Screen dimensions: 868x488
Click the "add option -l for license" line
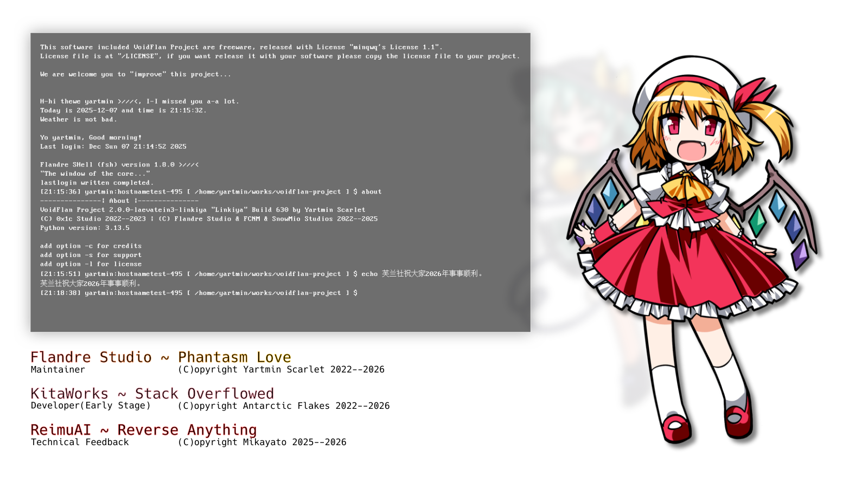tap(91, 265)
